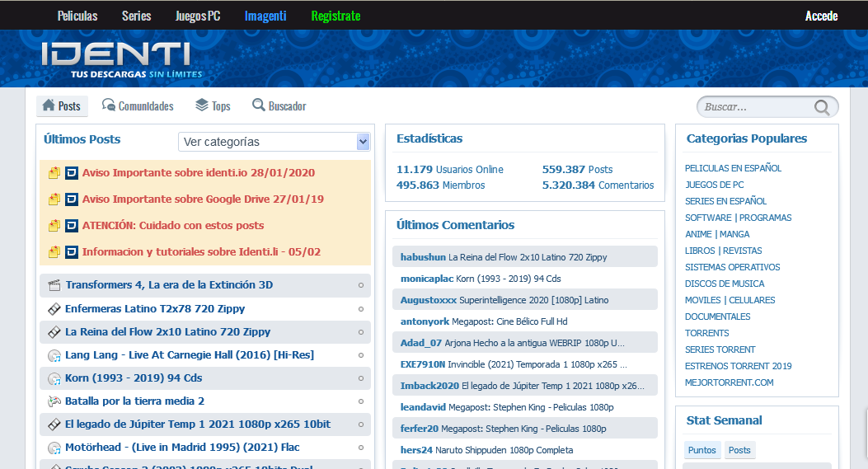Open LIBROS | REVISTAS category

pos(723,251)
